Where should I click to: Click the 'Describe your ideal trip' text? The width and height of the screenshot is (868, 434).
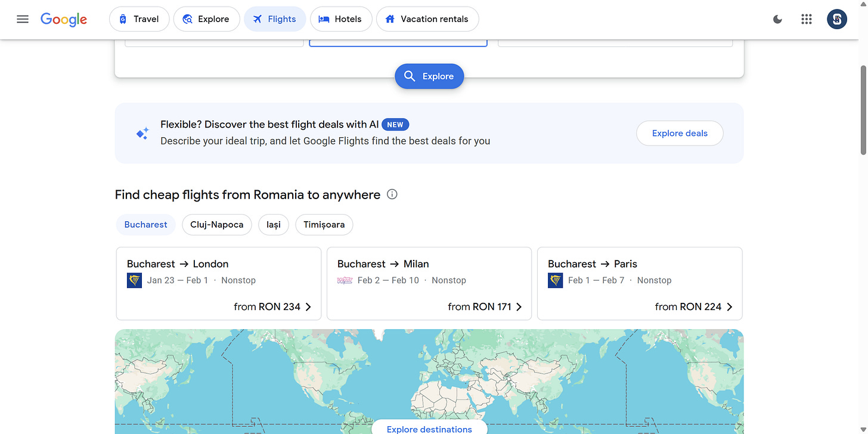325,141
